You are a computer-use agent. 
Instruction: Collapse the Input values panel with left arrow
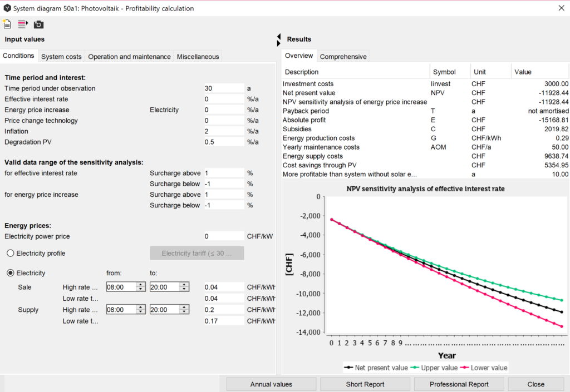279,36
